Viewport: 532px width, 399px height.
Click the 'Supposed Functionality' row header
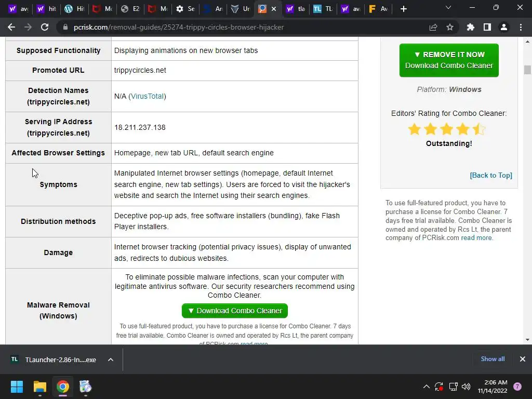[58, 50]
